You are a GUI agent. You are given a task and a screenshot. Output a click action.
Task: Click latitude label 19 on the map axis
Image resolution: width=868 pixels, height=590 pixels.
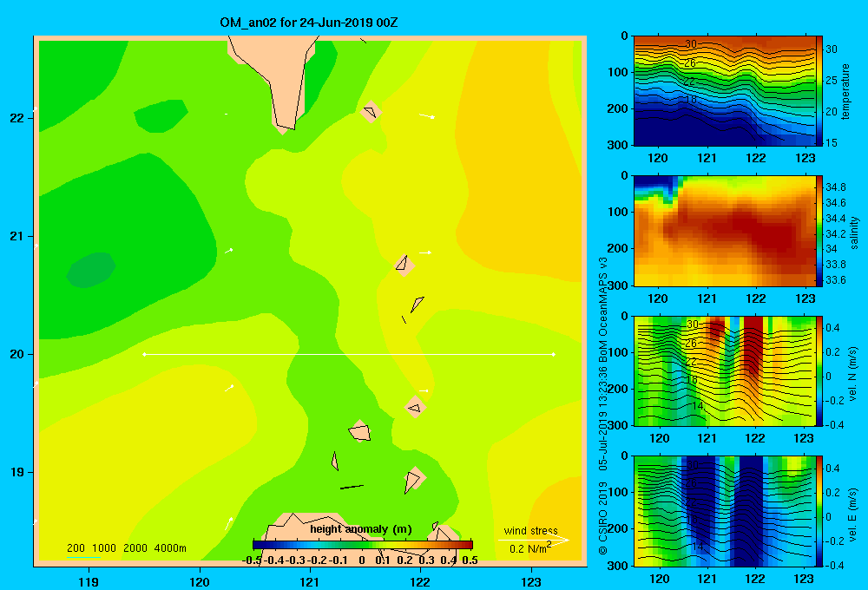[16, 472]
